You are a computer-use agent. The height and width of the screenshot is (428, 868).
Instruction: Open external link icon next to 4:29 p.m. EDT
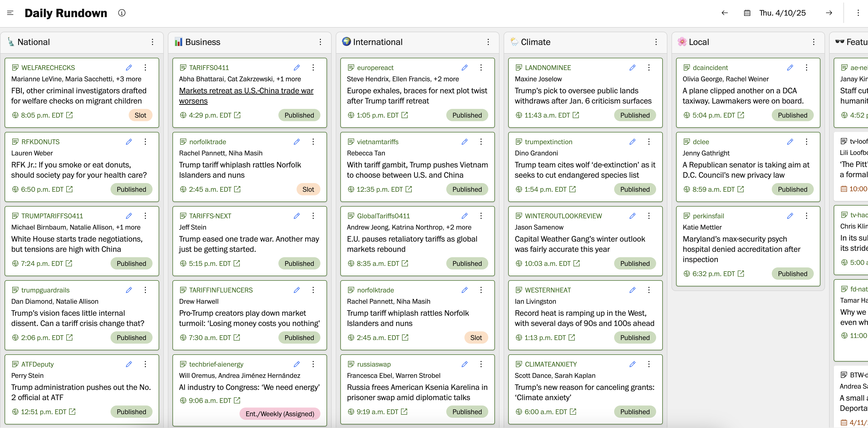click(237, 115)
